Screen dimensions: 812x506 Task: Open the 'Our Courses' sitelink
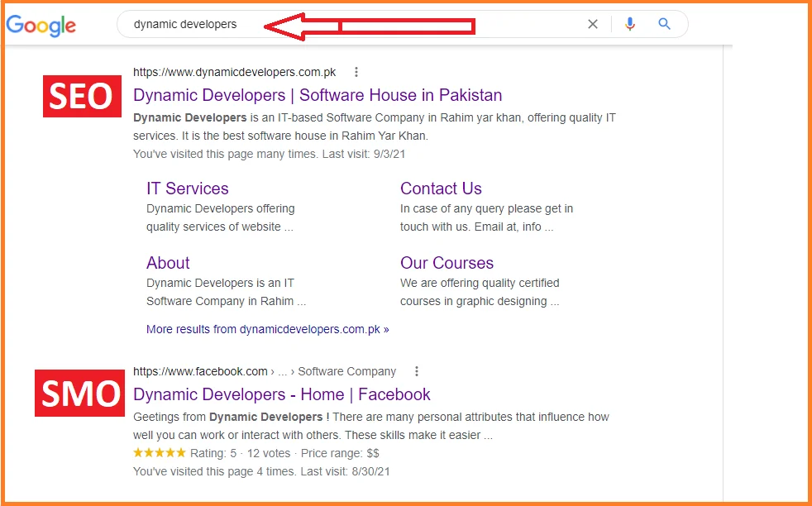tap(447, 263)
